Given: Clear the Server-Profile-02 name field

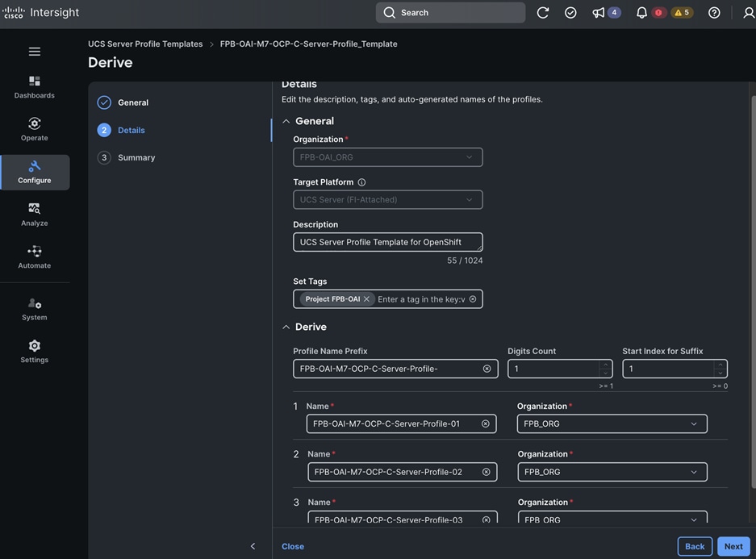Looking at the screenshot, I should (487, 472).
